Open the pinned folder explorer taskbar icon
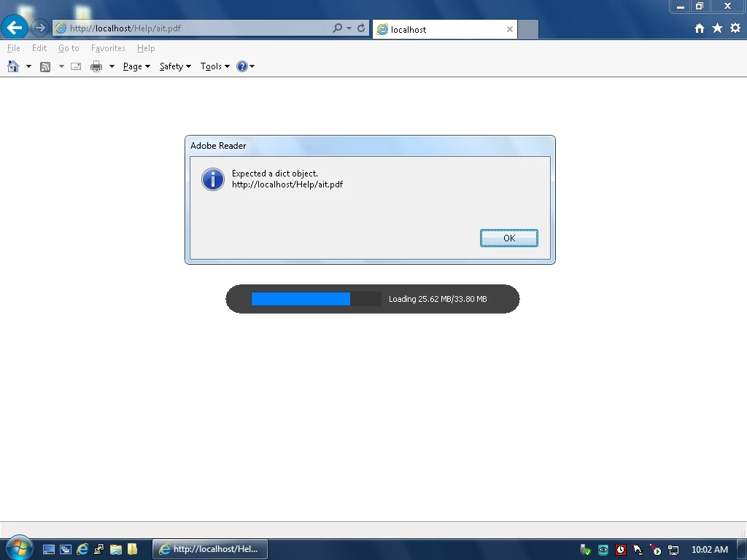Screen dimensions: 747x560 [x=116, y=550]
